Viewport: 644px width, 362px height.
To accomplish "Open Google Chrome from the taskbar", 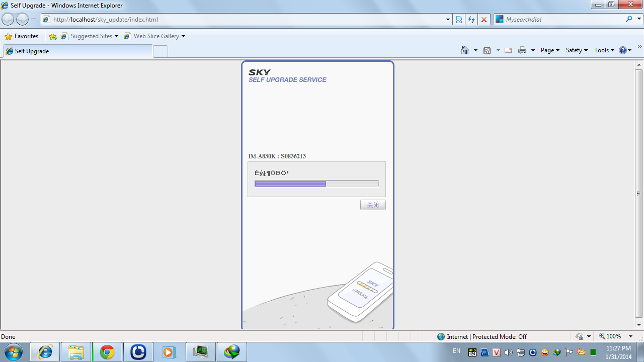I will (107, 352).
